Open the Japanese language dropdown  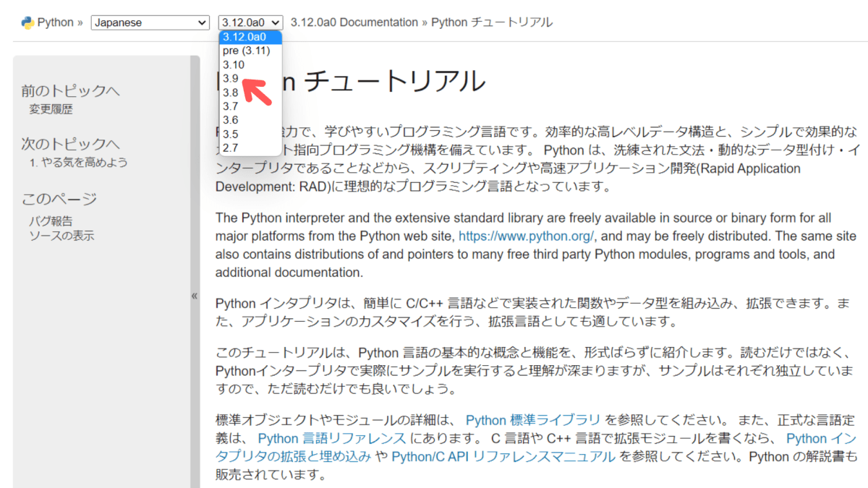coord(150,22)
